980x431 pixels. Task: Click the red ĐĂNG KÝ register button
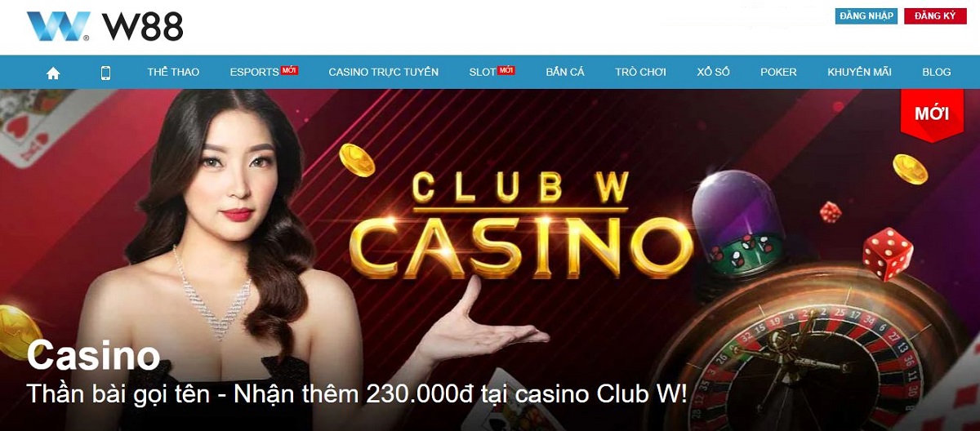pyautogui.click(x=935, y=16)
